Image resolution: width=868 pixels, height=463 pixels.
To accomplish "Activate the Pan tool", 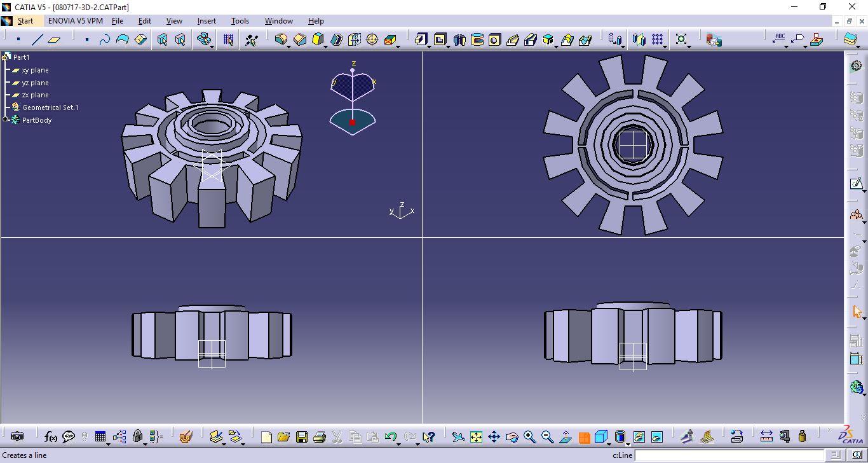I will (x=494, y=437).
